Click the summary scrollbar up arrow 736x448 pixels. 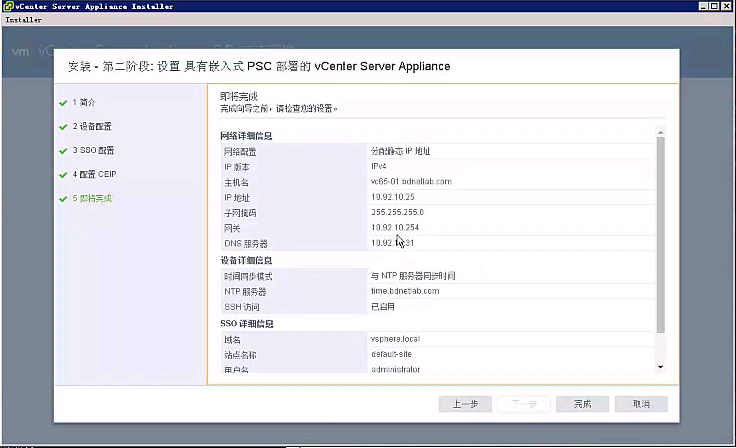point(660,133)
